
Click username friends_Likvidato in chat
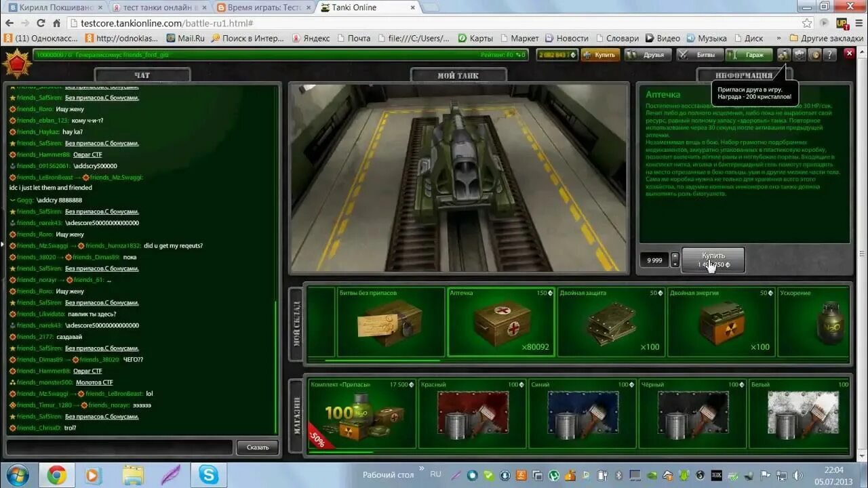[41, 314]
